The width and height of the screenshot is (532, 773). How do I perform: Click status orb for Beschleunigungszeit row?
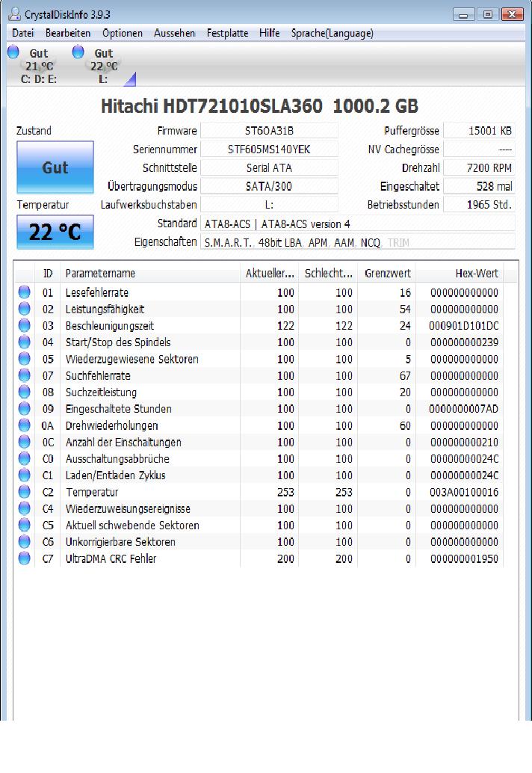tap(24, 325)
